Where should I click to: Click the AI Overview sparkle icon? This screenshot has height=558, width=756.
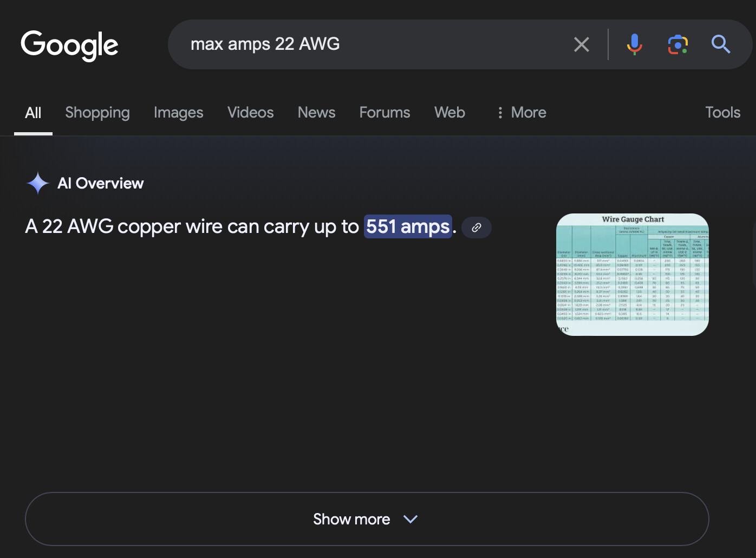click(38, 183)
